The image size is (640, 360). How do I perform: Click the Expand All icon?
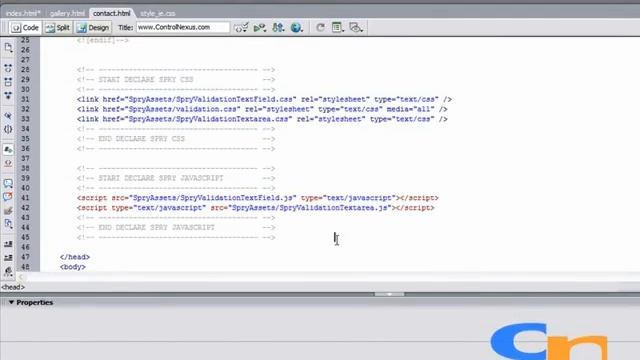point(8,96)
